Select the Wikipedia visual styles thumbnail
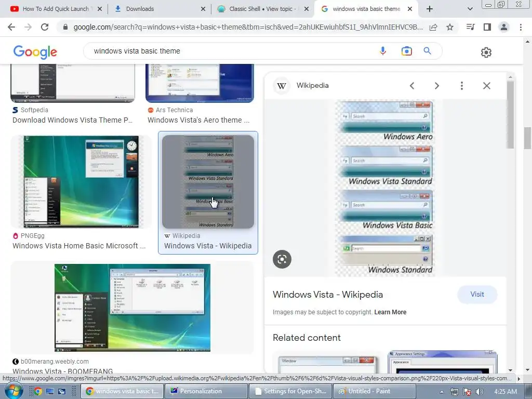This screenshot has height=399, width=532. 208,182
